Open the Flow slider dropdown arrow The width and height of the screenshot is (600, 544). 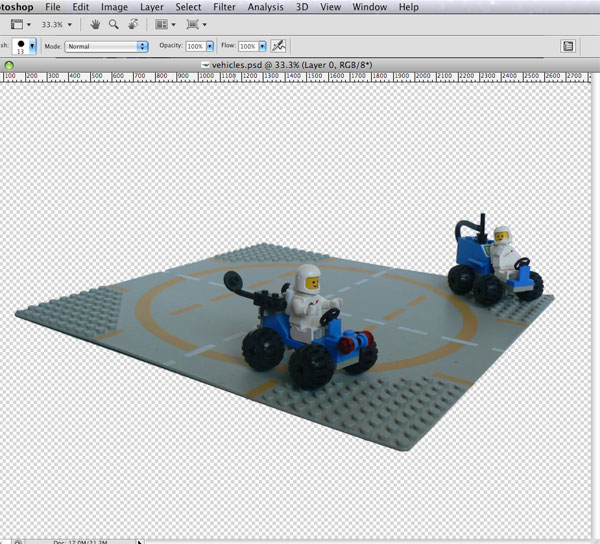click(262, 46)
